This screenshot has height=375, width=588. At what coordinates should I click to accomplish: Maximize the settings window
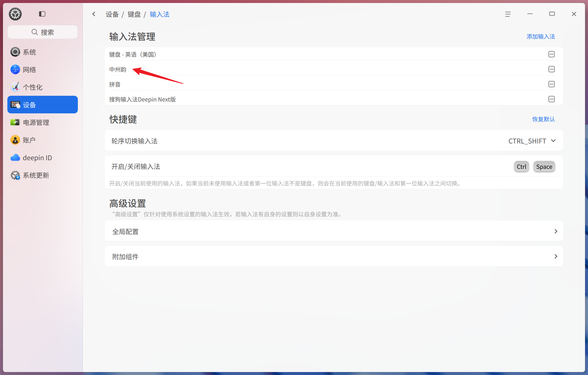click(x=552, y=14)
